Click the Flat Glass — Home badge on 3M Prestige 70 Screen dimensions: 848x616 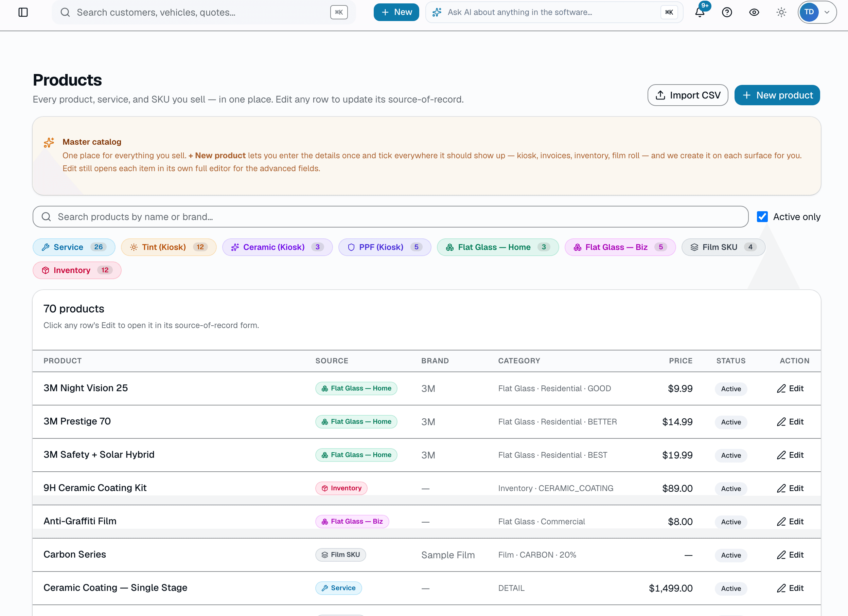click(356, 422)
